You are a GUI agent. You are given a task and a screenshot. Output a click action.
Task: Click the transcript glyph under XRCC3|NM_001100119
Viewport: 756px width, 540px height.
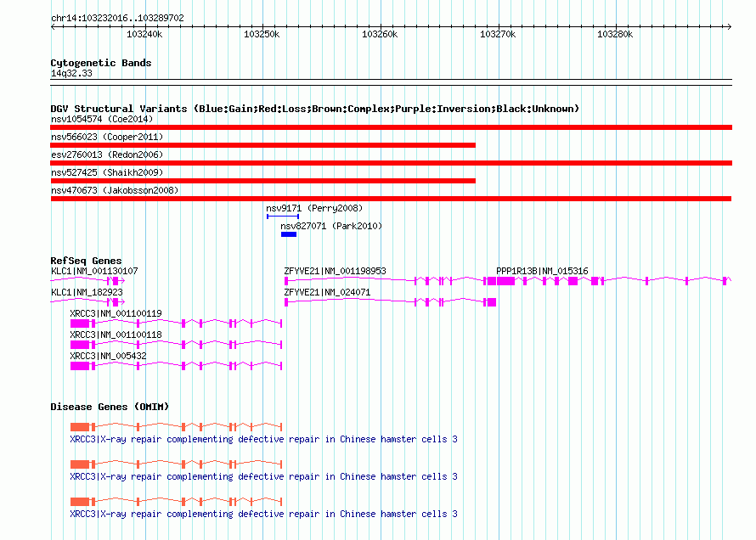tap(176, 323)
